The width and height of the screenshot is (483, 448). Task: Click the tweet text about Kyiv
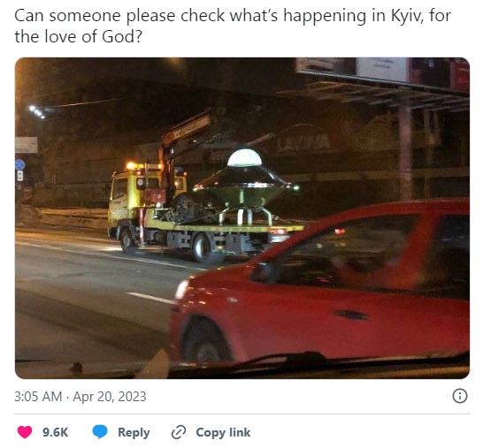(x=233, y=26)
